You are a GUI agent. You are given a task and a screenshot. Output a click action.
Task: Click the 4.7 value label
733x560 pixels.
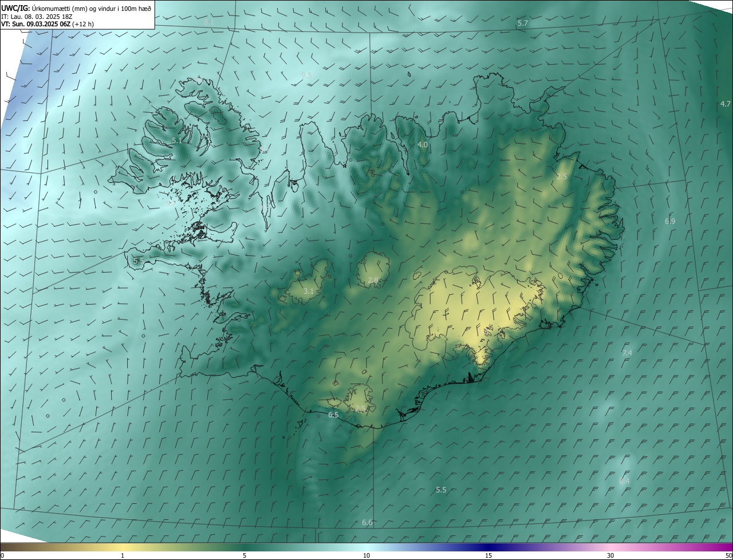[x=726, y=104]
